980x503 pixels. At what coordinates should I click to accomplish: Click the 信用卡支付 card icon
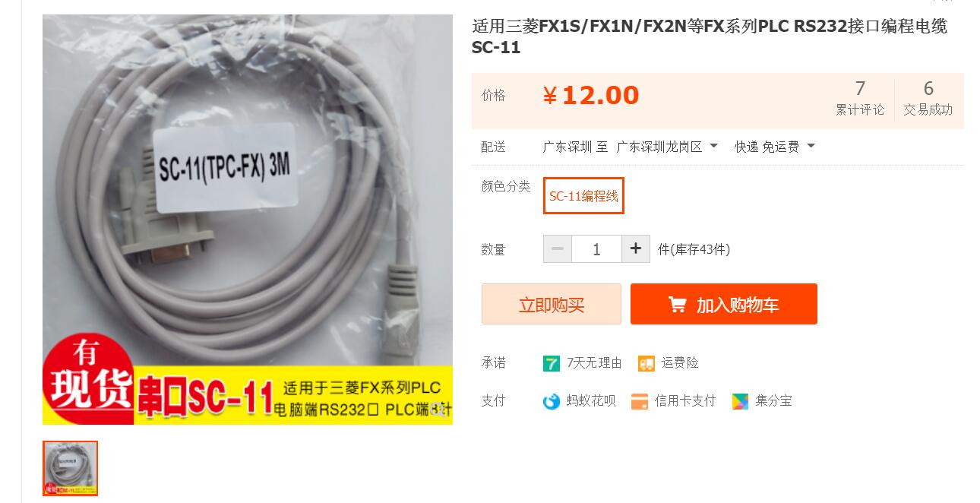click(x=640, y=401)
